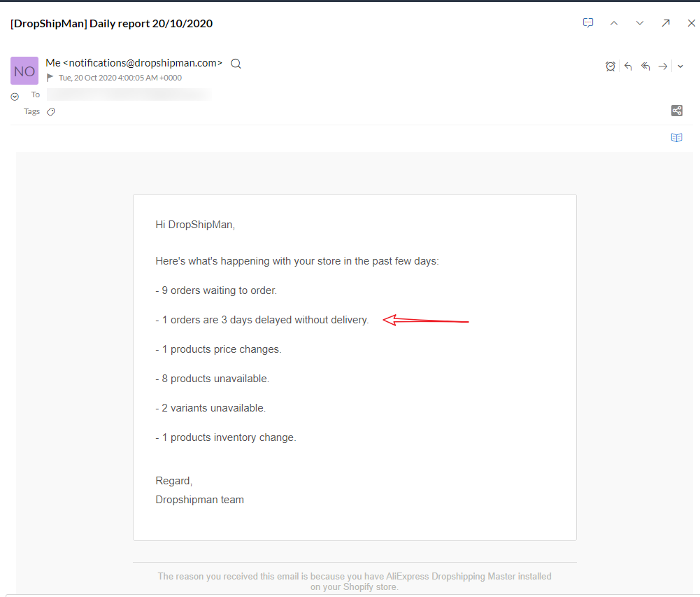Open more actions dropdown beside forward
Viewport: 700px width, 597px height.
680,66
